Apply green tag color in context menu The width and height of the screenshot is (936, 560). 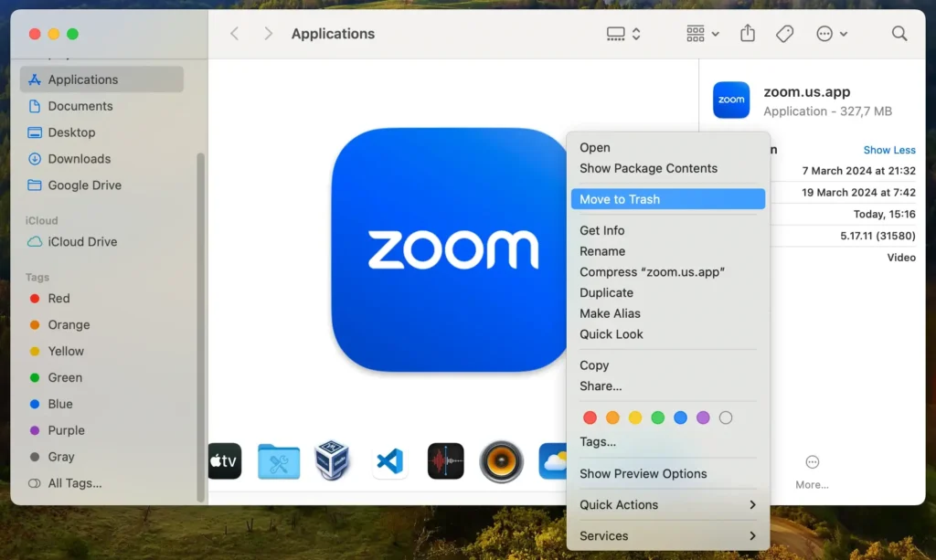coord(658,418)
